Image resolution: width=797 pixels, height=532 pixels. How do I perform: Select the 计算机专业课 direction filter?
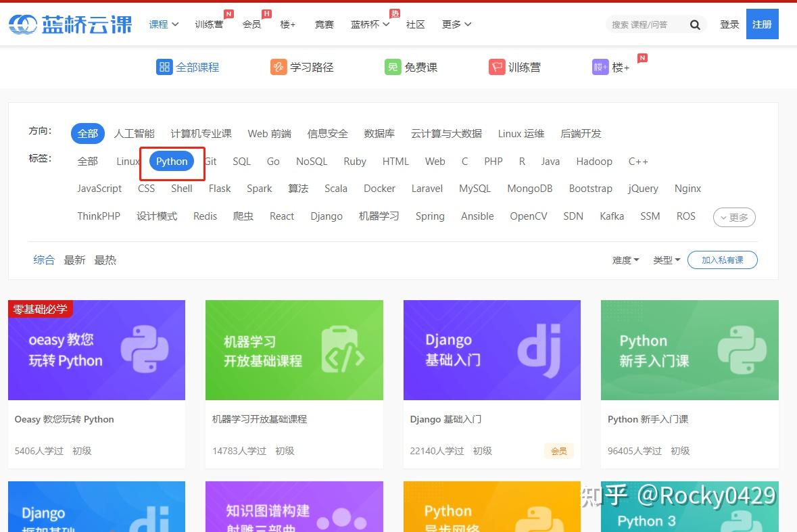pyautogui.click(x=201, y=134)
